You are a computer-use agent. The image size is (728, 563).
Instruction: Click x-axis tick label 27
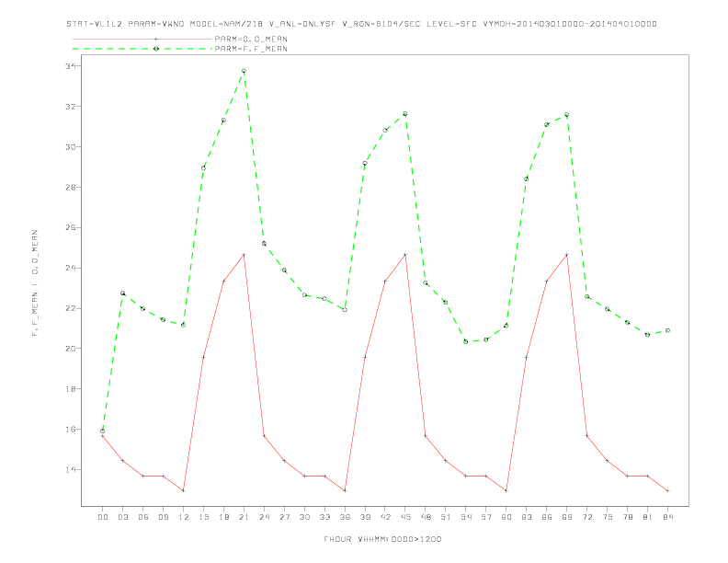click(x=284, y=517)
